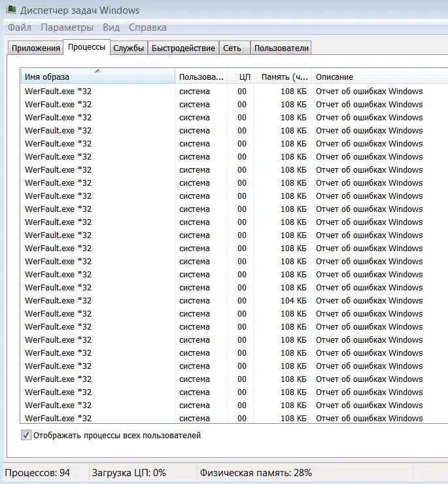This screenshot has width=448, height=484.
Task: Click the Загрузка ЦП: 0% status entry
Action: (129, 473)
